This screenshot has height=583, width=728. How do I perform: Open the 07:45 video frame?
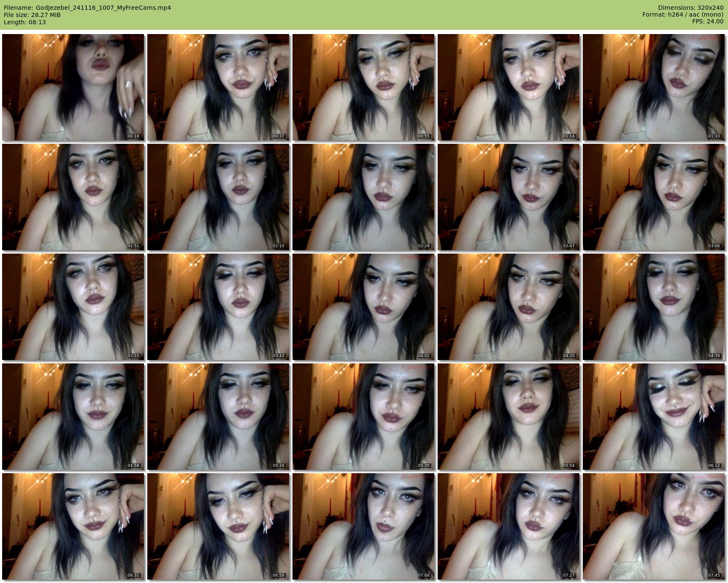click(x=653, y=526)
